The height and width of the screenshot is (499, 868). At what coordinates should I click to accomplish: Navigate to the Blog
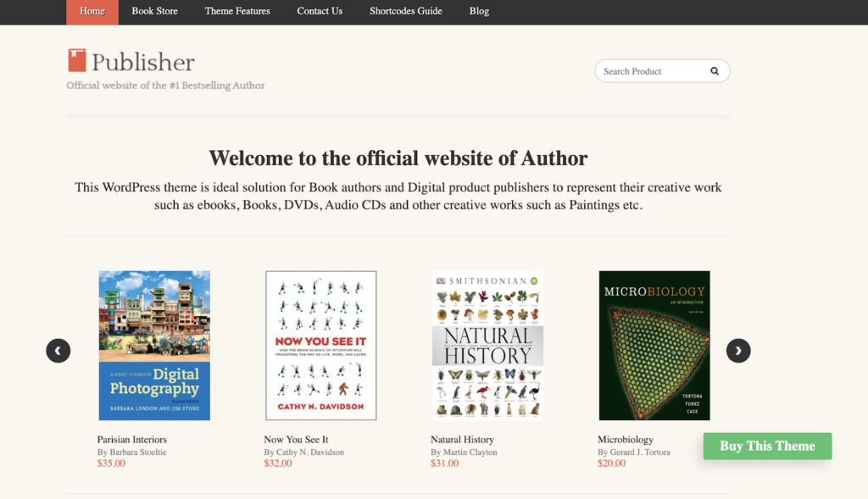[479, 11]
